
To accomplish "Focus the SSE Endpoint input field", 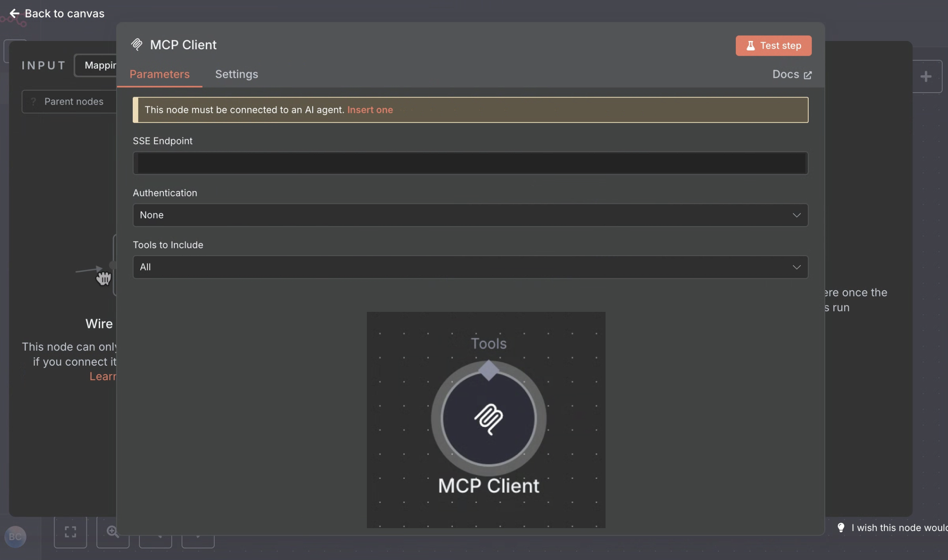I will [470, 163].
